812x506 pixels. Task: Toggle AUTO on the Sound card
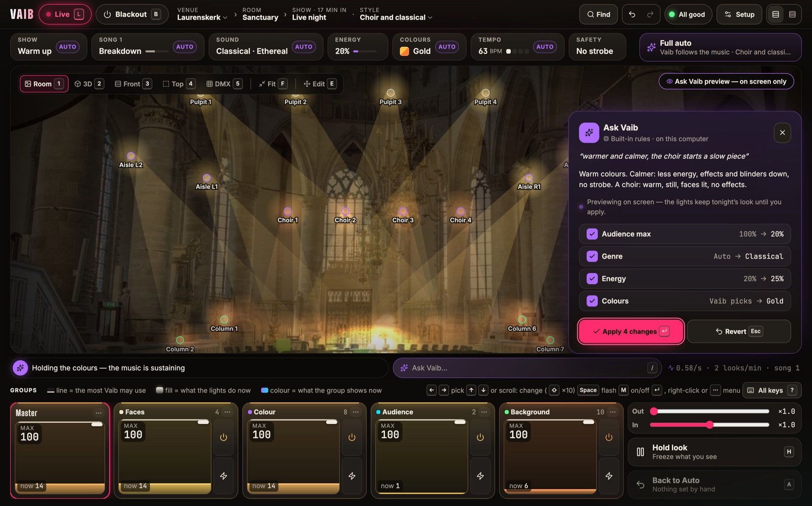tap(303, 47)
